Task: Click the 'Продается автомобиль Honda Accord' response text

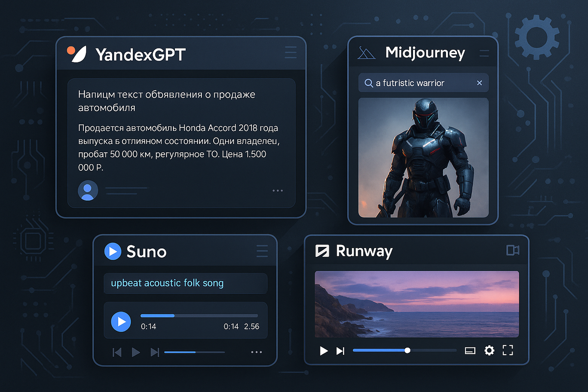Action: click(180, 148)
